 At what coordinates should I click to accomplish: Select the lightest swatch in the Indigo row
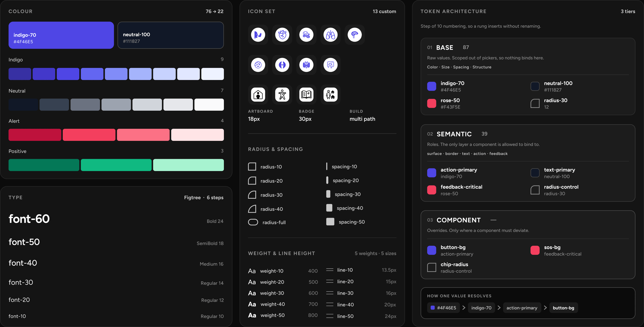(212, 74)
